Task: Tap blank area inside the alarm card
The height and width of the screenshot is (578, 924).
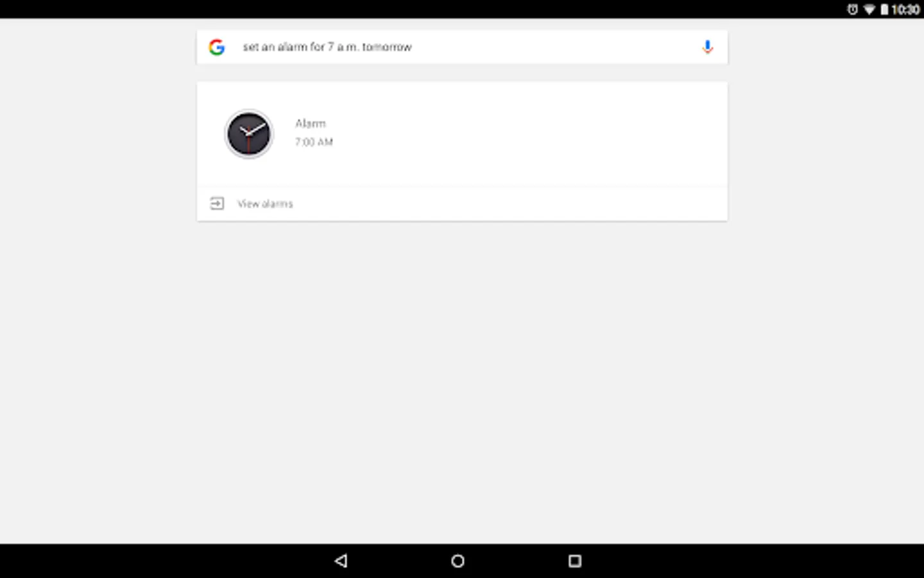Action: [x=526, y=134]
